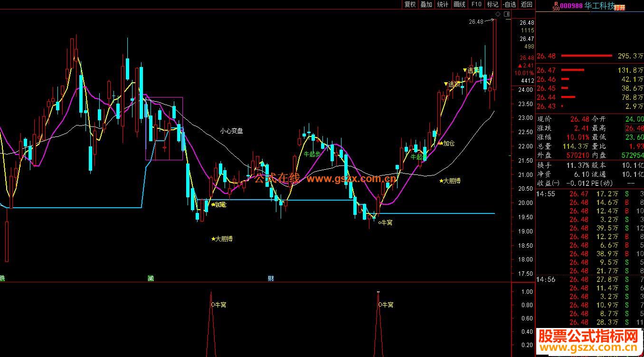Click the 38.9万 trade tick row

click(589, 254)
